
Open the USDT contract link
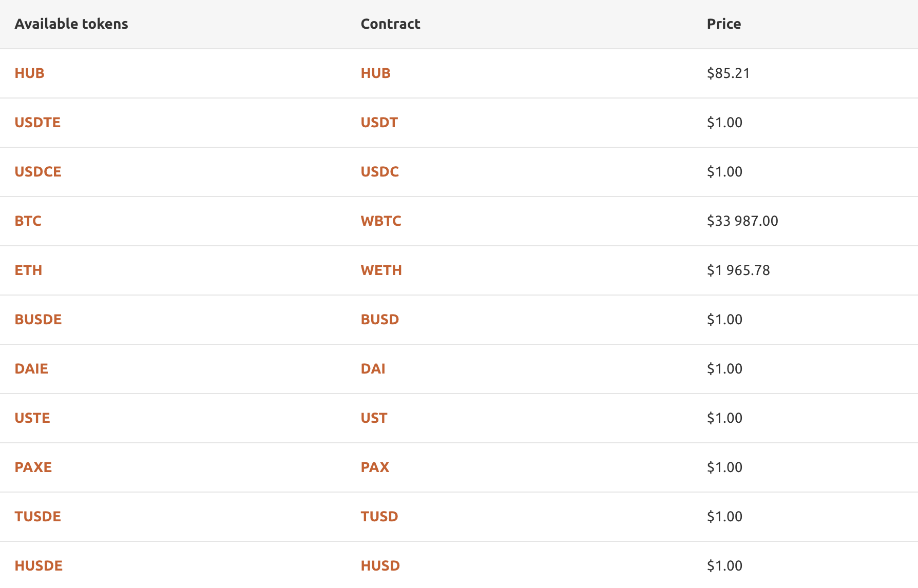click(379, 123)
